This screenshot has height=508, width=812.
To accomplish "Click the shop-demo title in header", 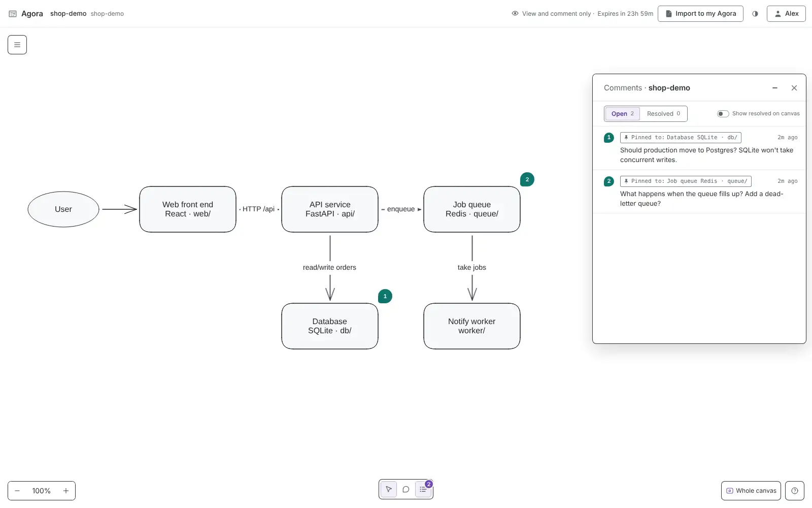I will (x=69, y=14).
